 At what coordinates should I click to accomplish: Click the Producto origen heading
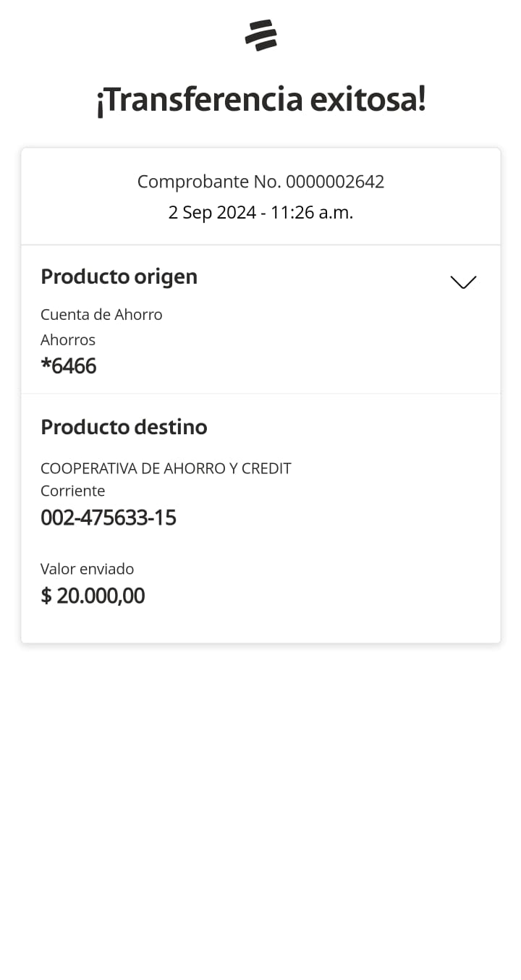pyautogui.click(x=119, y=276)
